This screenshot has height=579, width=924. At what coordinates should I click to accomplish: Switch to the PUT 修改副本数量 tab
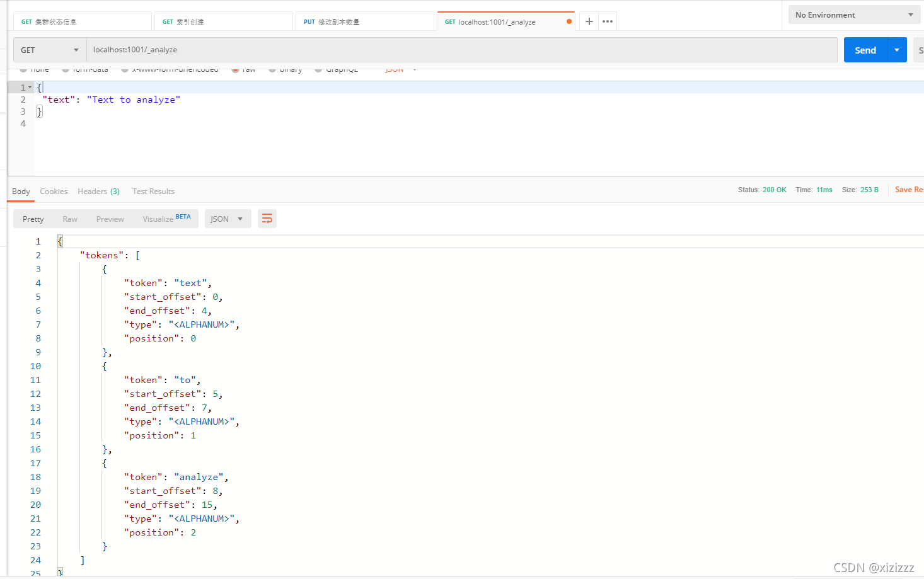coord(365,21)
